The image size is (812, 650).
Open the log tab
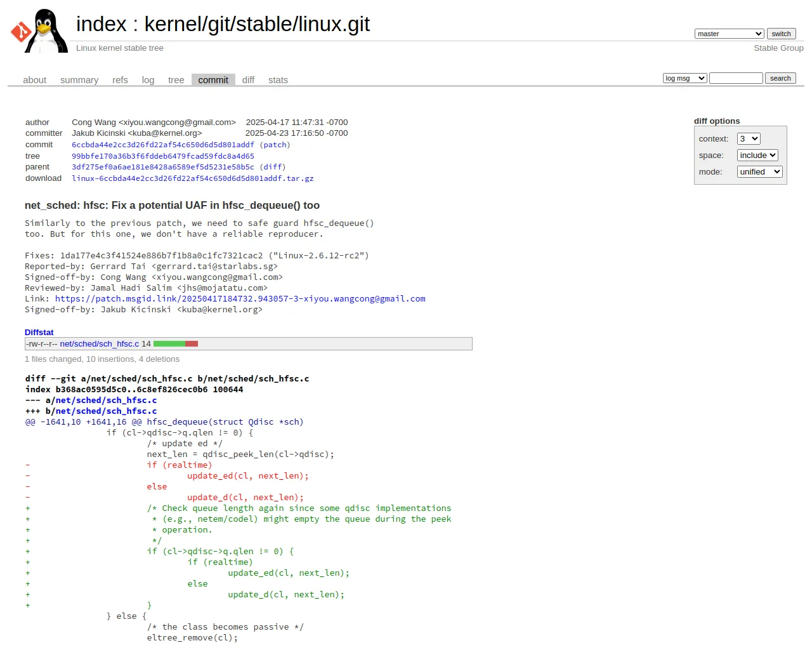coord(148,80)
